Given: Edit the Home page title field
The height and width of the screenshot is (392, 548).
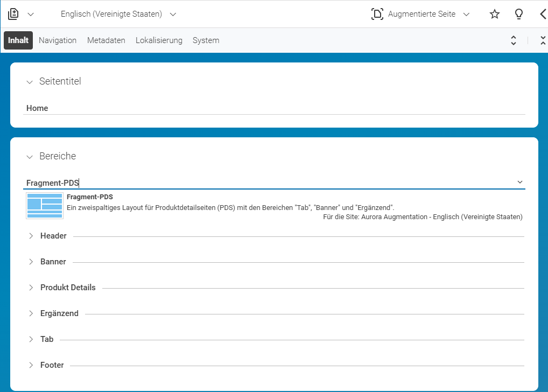Looking at the screenshot, I should click(x=274, y=108).
